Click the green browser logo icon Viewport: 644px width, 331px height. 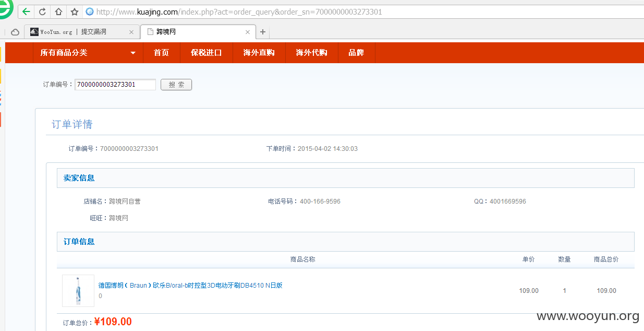pos(6,8)
